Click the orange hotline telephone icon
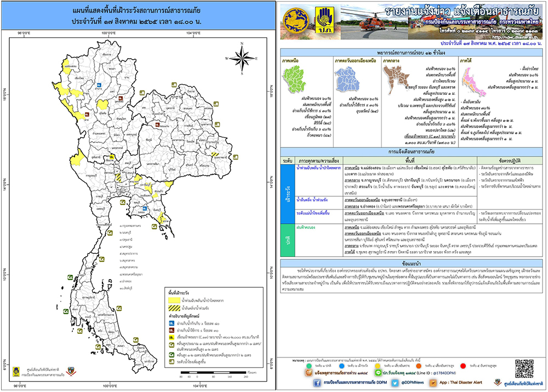This screenshot has width=548, height=392. (309, 373)
